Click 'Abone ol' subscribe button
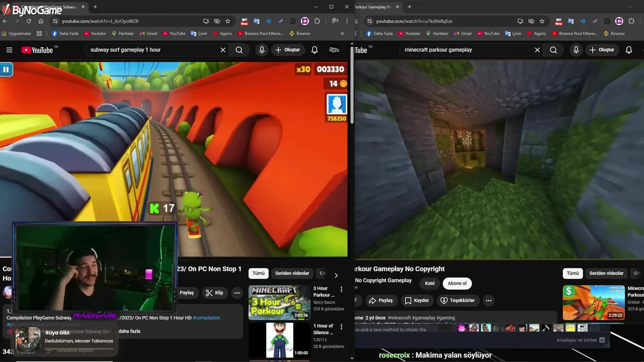This screenshot has height=362, width=644. [457, 283]
